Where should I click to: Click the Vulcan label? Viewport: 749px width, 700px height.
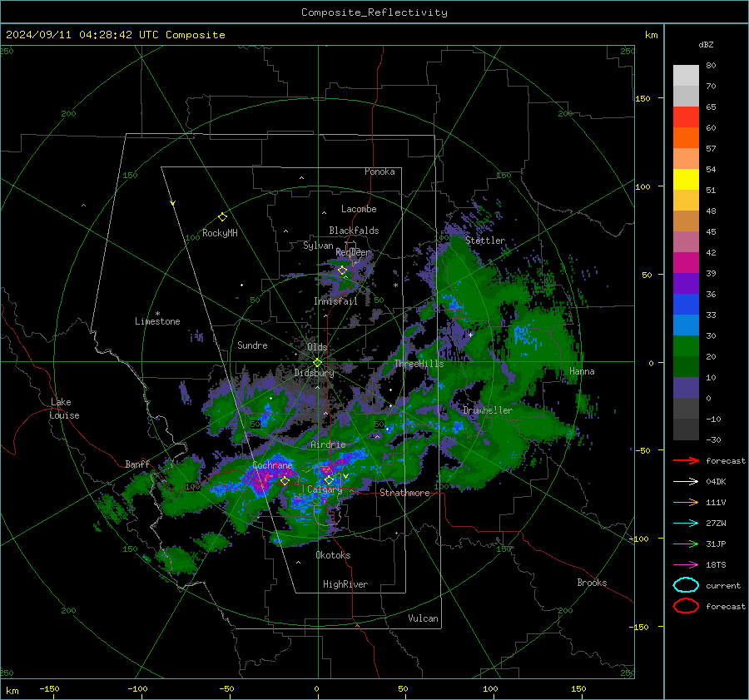pyautogui.click(x=423, y=618)
